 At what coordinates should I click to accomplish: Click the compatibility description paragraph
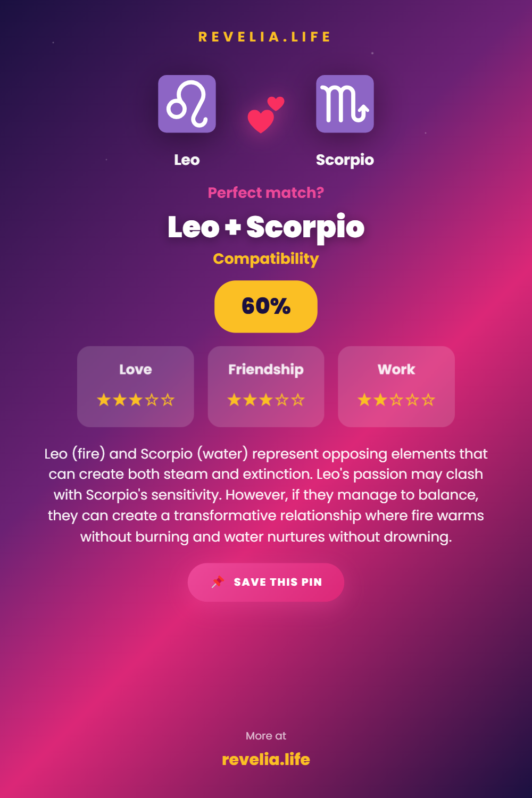(266, 495)
